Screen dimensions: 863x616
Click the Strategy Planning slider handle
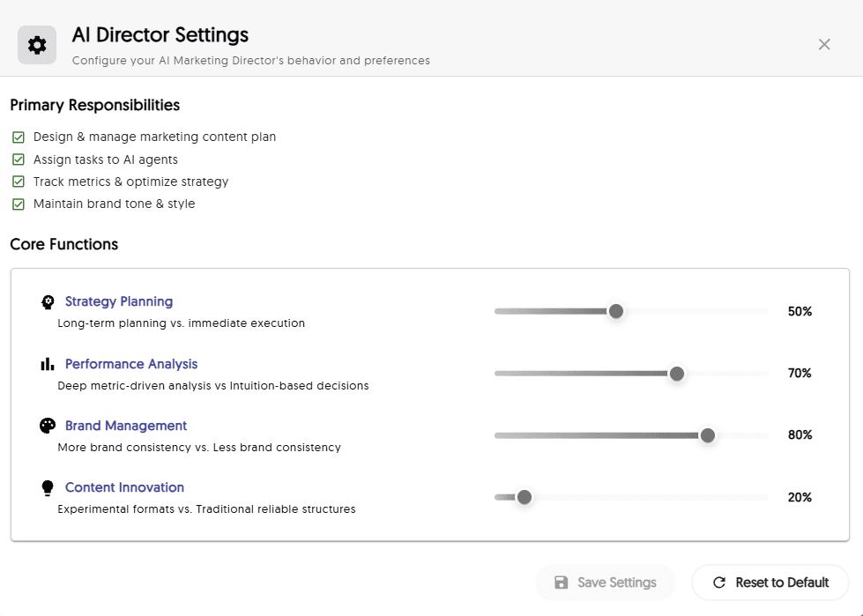616,311
